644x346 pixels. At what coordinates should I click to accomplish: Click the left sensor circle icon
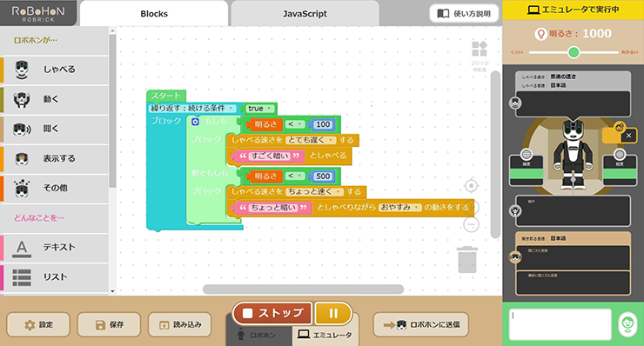tap(527, 155)
